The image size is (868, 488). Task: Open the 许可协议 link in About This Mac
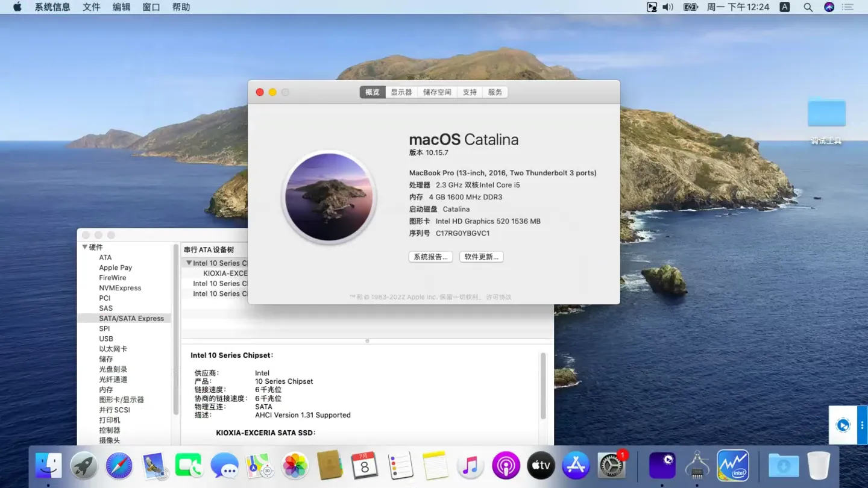(500, 296)
